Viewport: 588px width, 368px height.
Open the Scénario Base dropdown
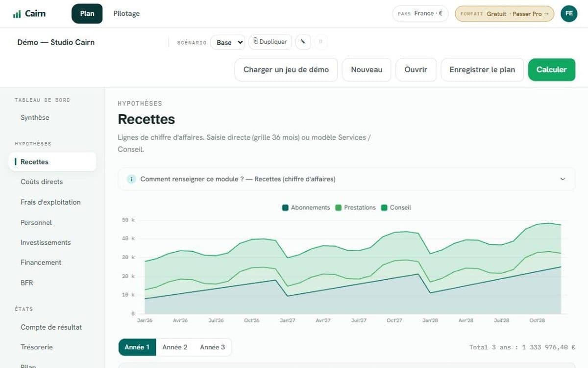[x=227, y=42]
